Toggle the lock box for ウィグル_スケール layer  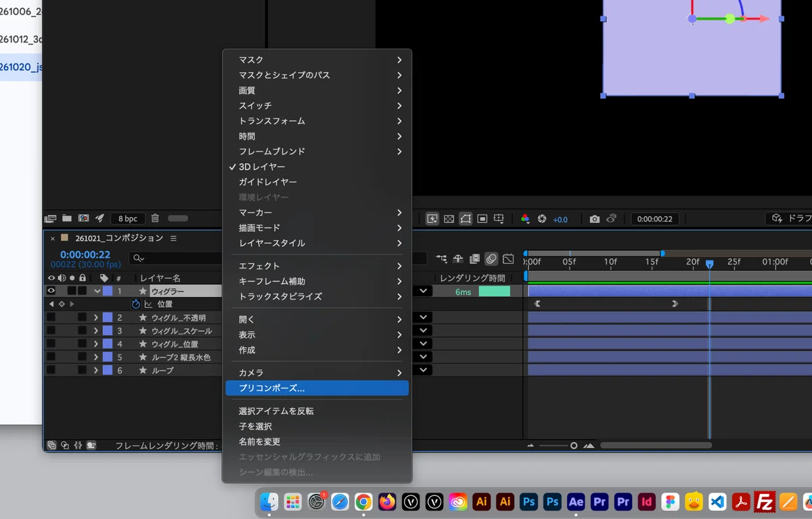(82, 331)
